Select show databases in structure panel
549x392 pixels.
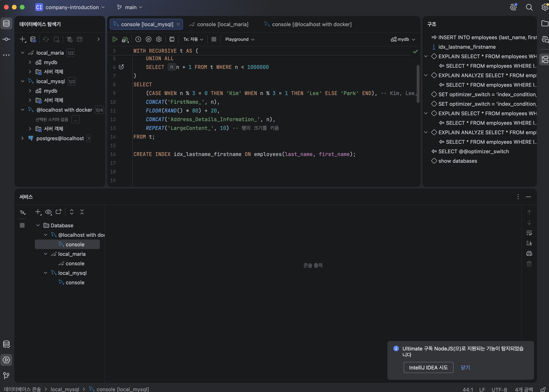[x=457, y=161]
